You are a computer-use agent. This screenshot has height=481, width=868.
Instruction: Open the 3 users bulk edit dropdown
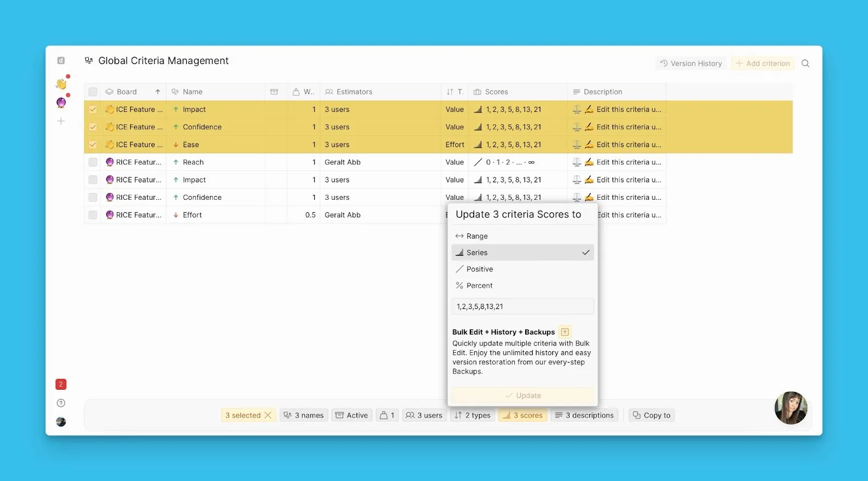tap(424, 415)
